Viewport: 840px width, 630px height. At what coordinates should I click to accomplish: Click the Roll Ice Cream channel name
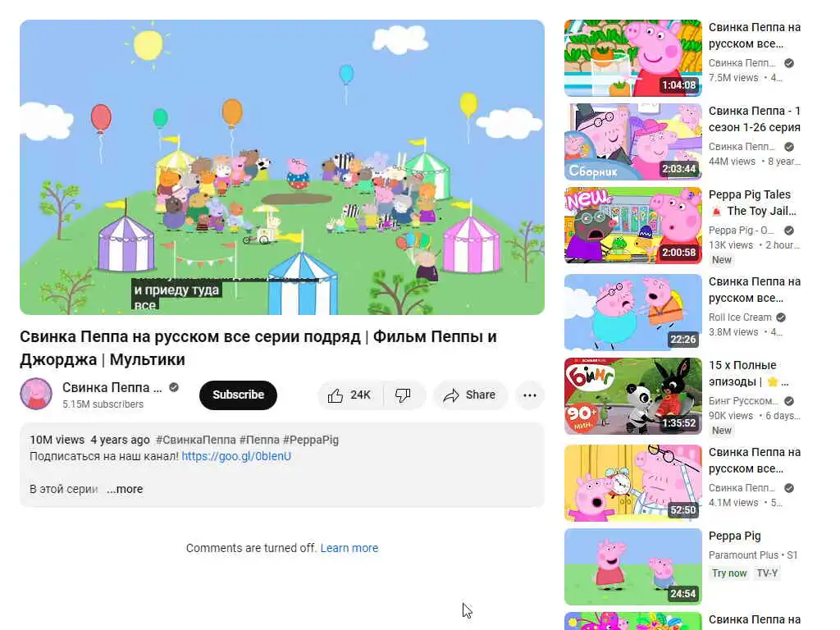click(740, 317)
